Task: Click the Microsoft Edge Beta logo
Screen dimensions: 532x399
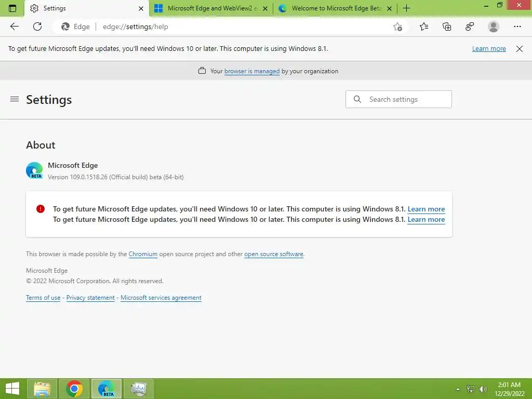Action: (x=34, y=170)
